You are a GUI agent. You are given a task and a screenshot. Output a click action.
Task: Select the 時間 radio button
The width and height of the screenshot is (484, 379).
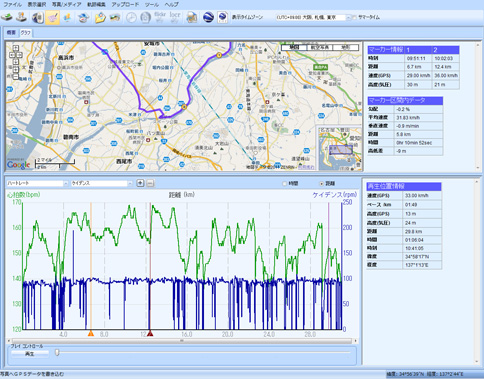(284, 183)
